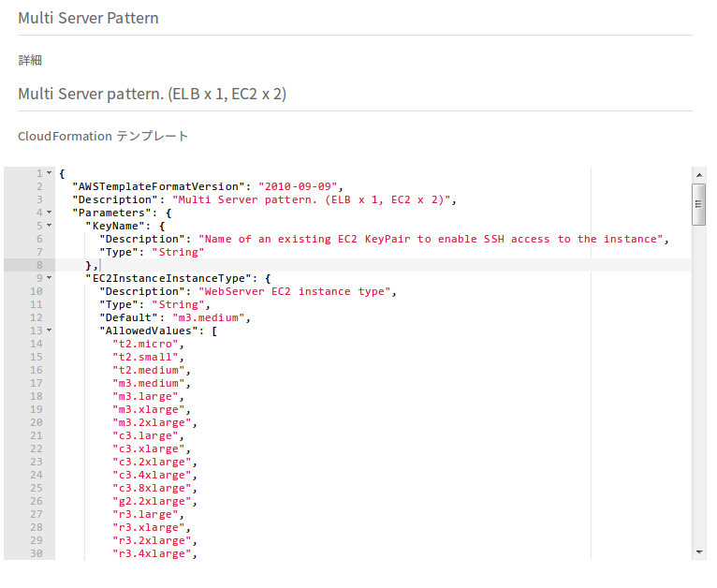
Task: Click the scrollbar down arrow in the editor
Action: click(x=698, y=552)
